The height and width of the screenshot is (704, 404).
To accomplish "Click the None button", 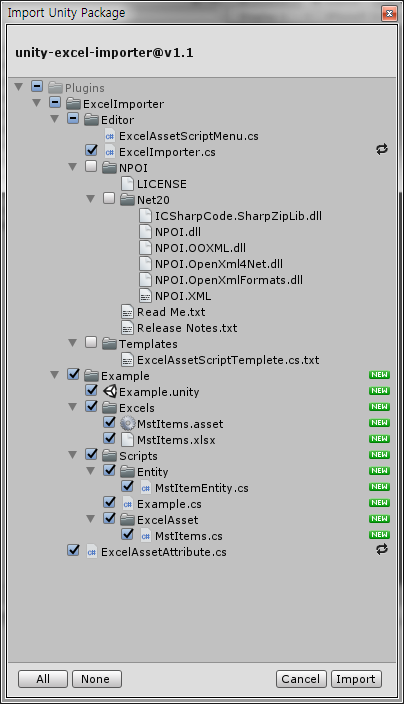I will [97, 679].
